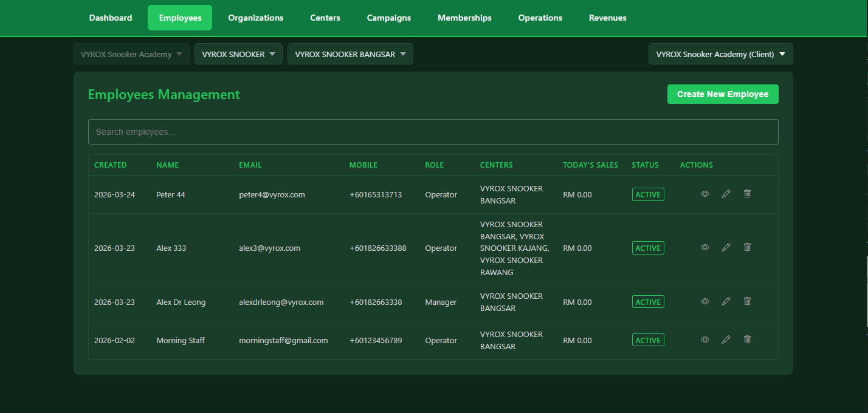Toggle the ACTIVE status badge for Peter 44
868x413 pixels.
(648, 194)
